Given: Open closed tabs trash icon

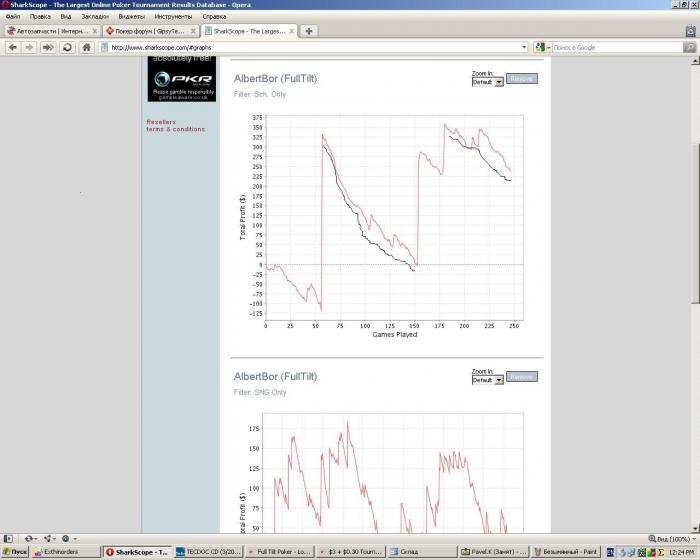Looking at the screenshot, I should pos(691,31).
